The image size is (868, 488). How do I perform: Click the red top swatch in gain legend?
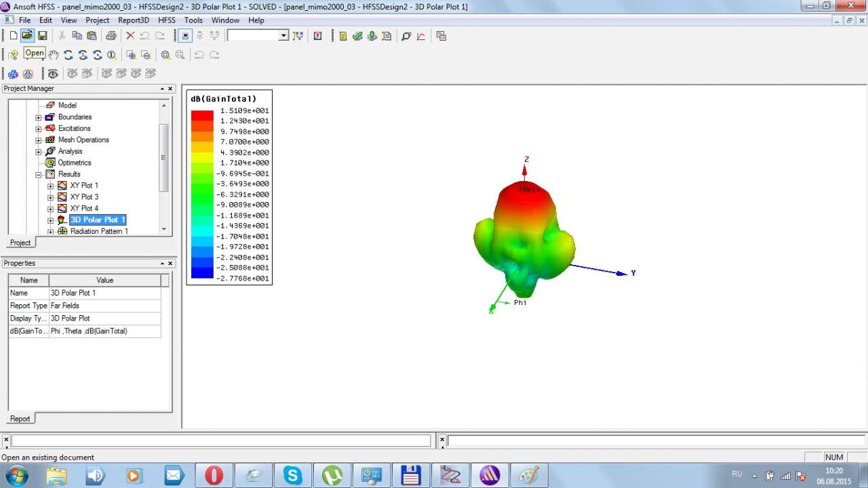point(202,115)
